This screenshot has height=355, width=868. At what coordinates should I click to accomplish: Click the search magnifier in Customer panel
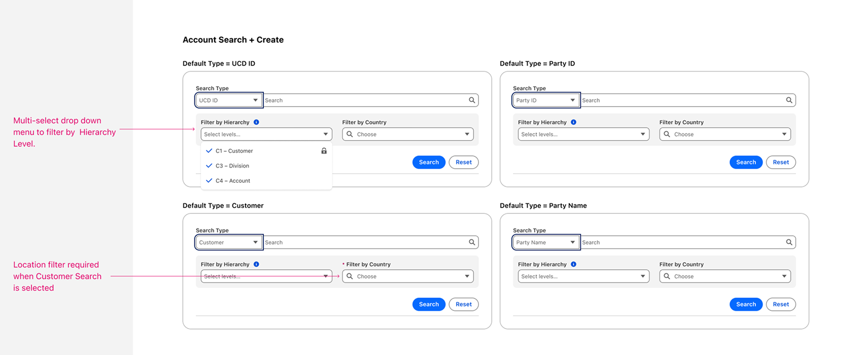(472, 242)
